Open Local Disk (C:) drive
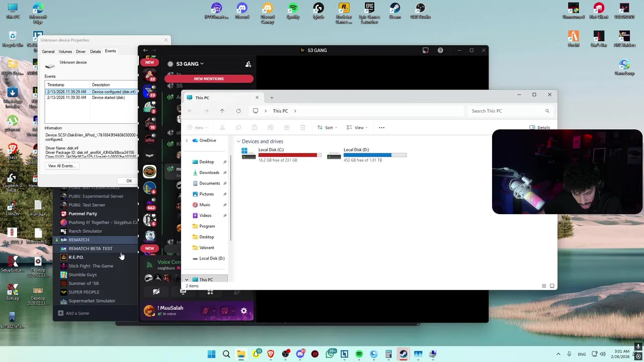This screenshot has height=362, width=644. coord(281,154)
